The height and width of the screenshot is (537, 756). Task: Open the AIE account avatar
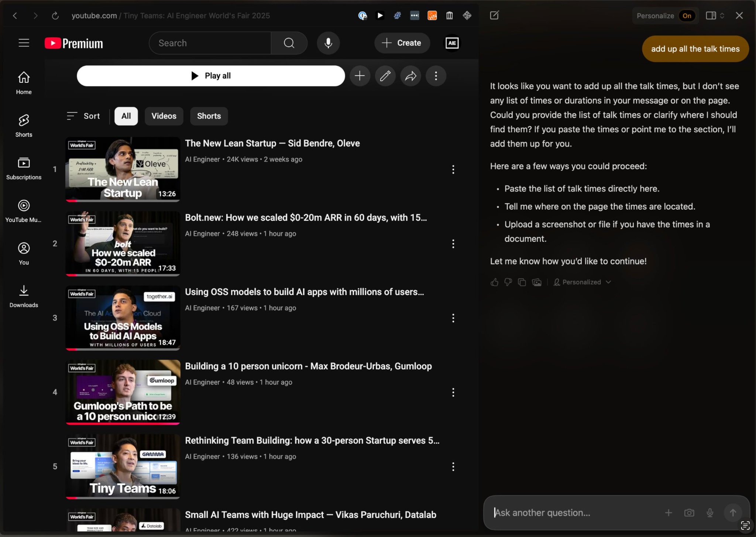452,43
